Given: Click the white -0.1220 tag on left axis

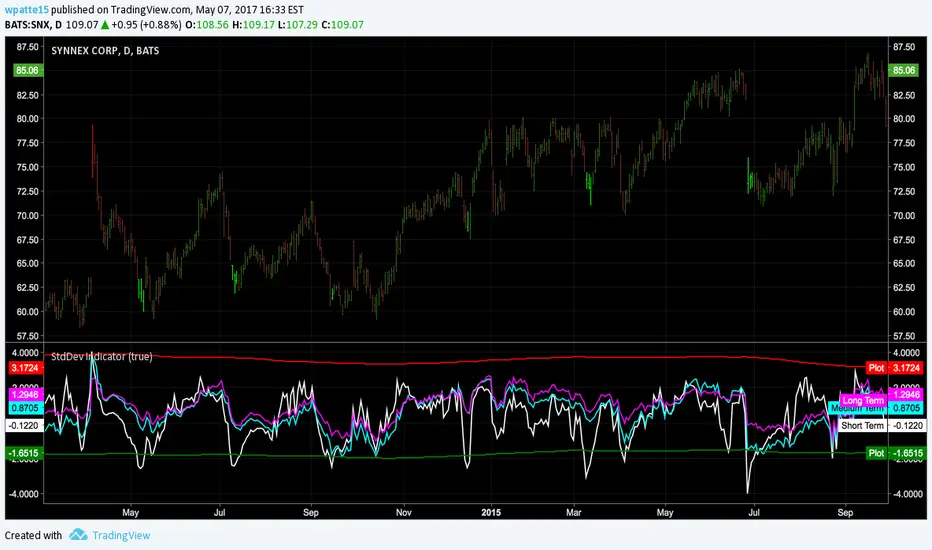Looking at the screenshot, I should pyautogui.click(x=24, y=426).
